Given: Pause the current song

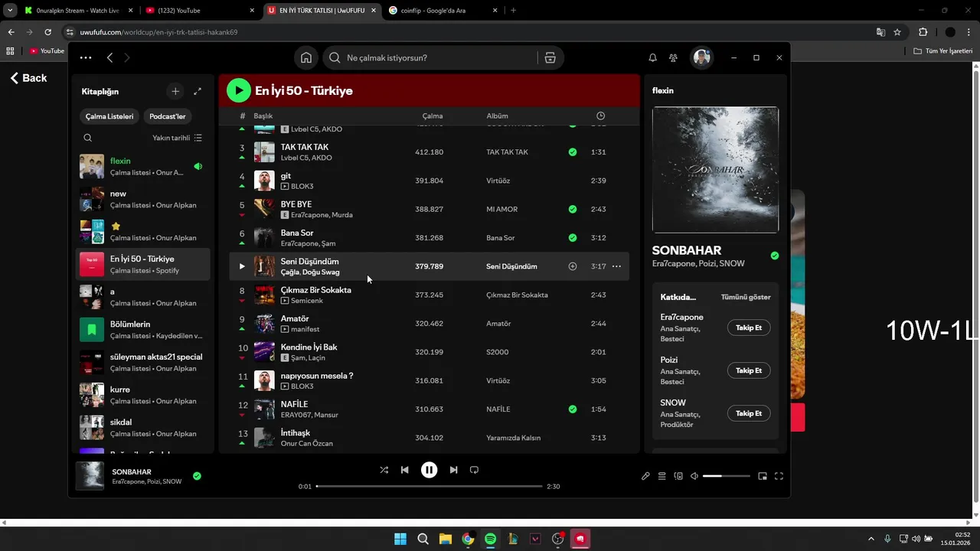Looking at the screenshot, I should pyautogui.click(x=429, y=470).
